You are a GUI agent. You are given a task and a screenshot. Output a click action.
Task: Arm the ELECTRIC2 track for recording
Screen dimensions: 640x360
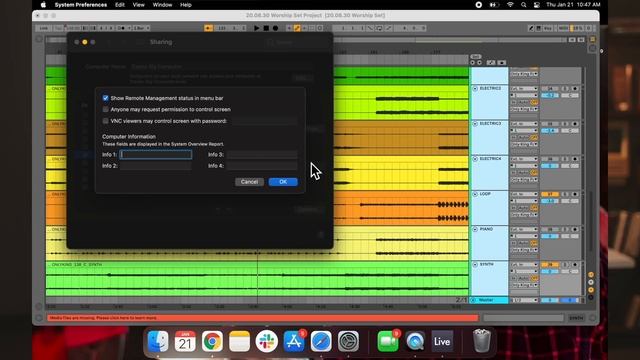coord(575,89)
